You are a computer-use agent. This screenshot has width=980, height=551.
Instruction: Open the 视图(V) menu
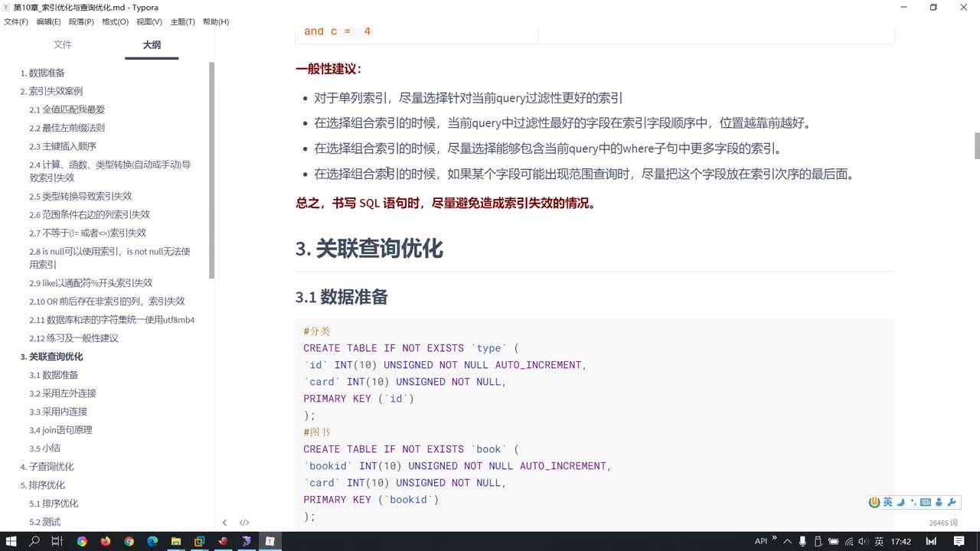pyautogui.click(x=149, y=21)
